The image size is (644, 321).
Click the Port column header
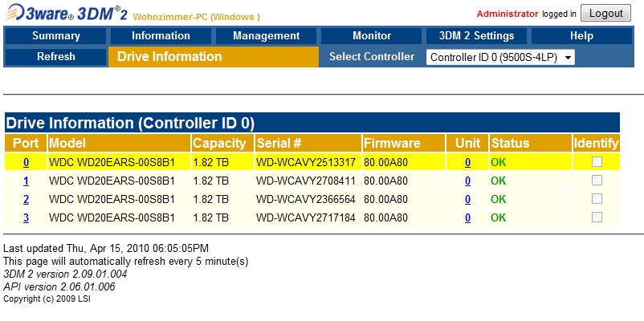coord(26,143)
